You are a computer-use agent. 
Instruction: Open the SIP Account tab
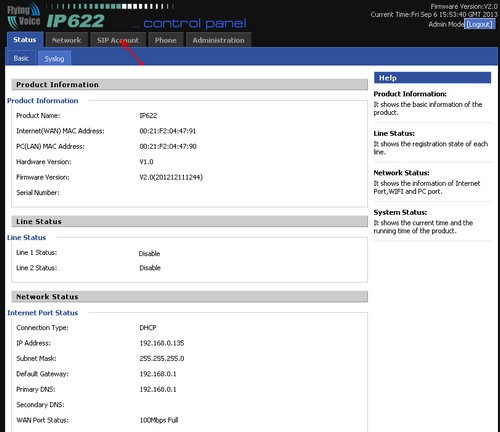point(118,40)
